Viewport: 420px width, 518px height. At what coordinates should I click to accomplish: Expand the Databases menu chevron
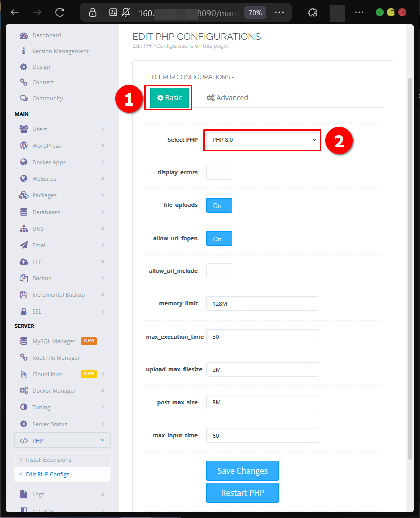[103, 212]
